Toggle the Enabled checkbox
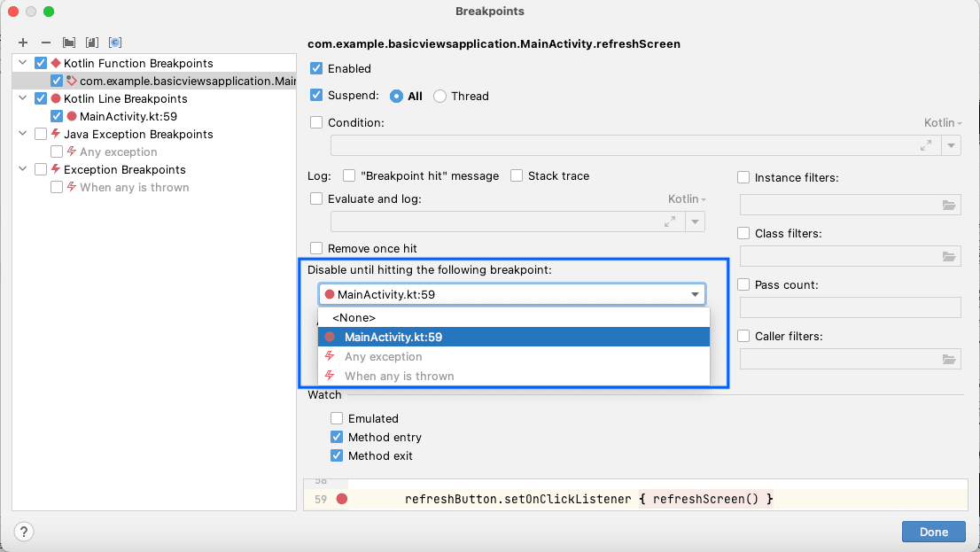The height and width of the screenshot is (552, 980). [316, 68]
